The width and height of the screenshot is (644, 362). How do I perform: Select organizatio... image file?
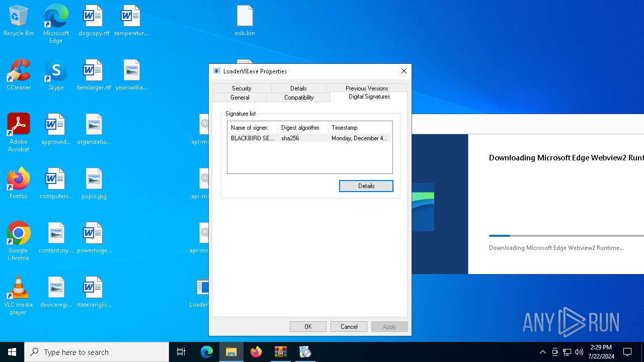click(94, 129)
